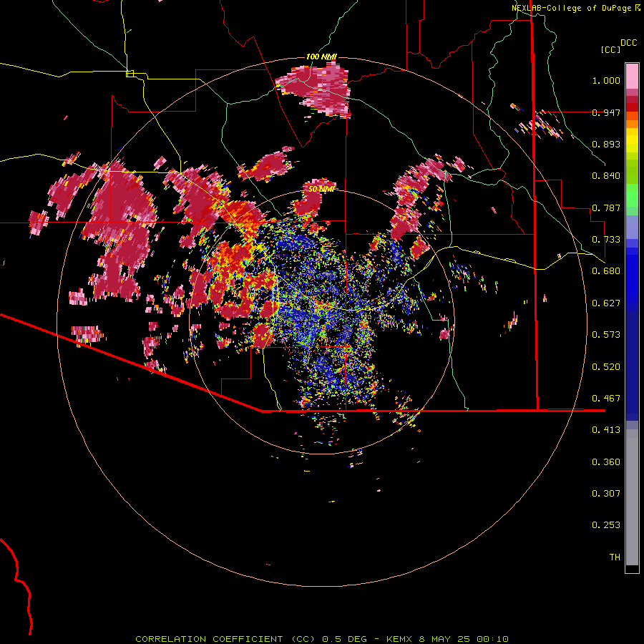Click the 100 NMI range ring label
This screenshot has width=644, height=644.
[x=321, y=57]
